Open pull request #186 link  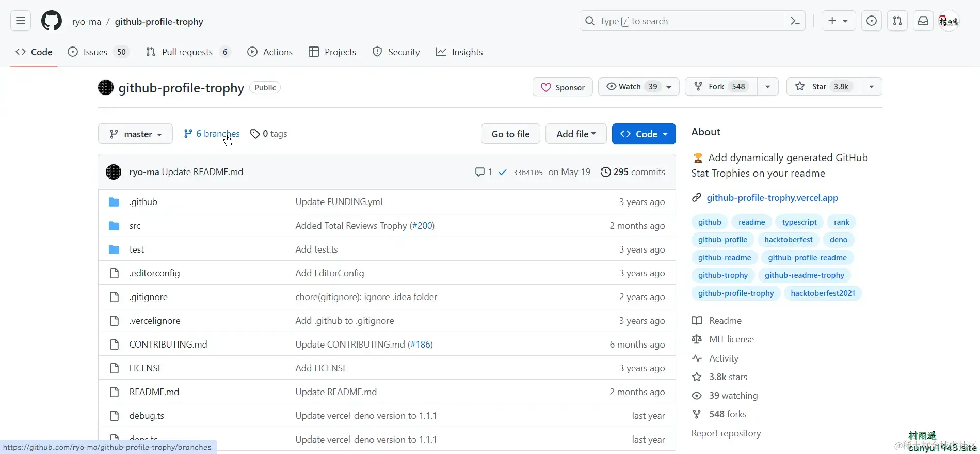pos(420,345)
